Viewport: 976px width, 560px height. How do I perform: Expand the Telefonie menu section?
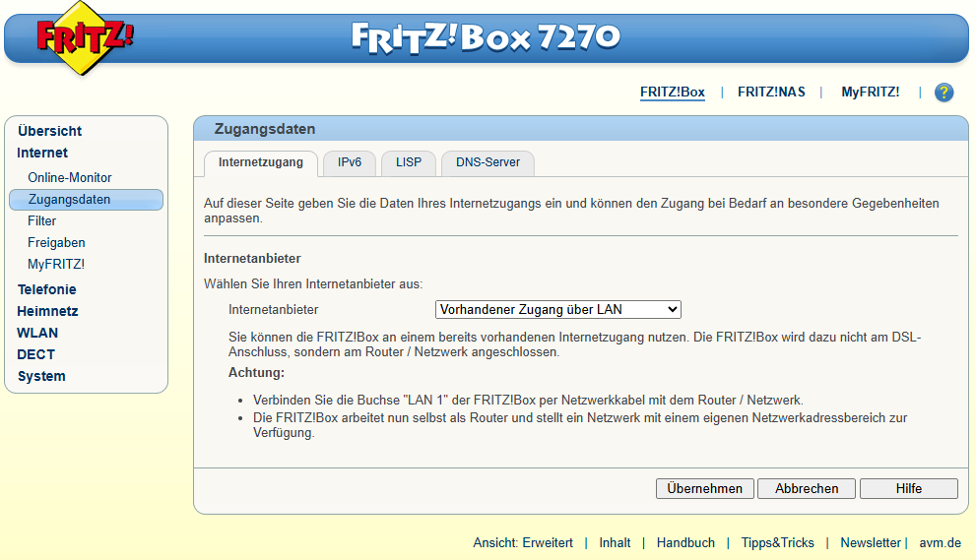pyautogui.click(x=46, y=289)
